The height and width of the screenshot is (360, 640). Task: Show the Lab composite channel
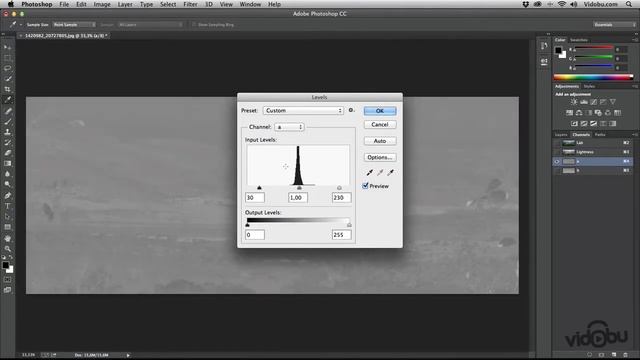[x=557, y=143]
